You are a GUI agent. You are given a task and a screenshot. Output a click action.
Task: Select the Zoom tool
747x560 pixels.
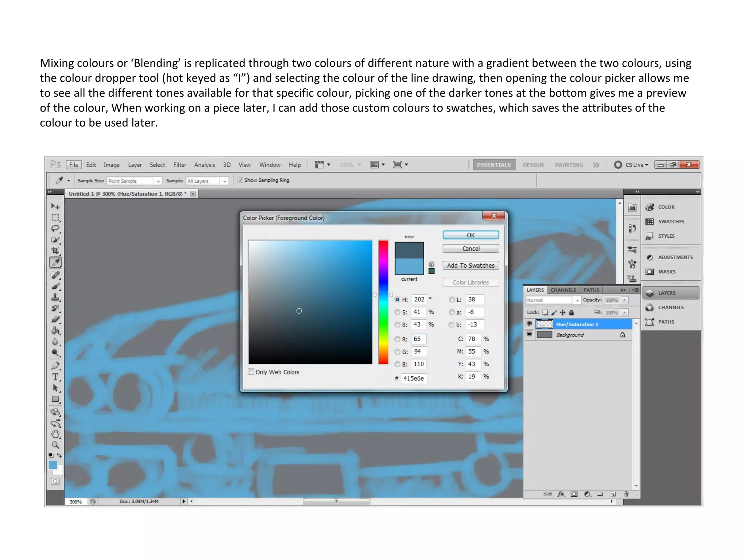pyautogui.click(x=55, y=445)
